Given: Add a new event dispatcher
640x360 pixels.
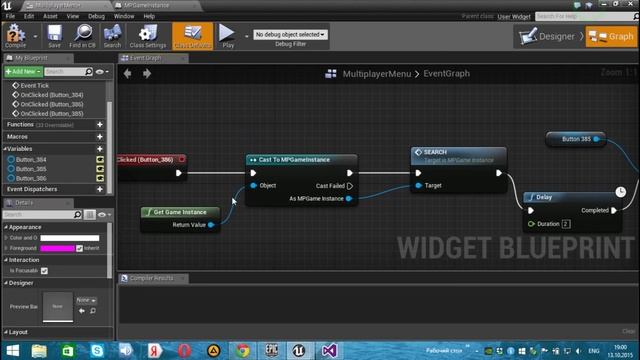Looking at the screenshot, I should [x=100, y=189].
